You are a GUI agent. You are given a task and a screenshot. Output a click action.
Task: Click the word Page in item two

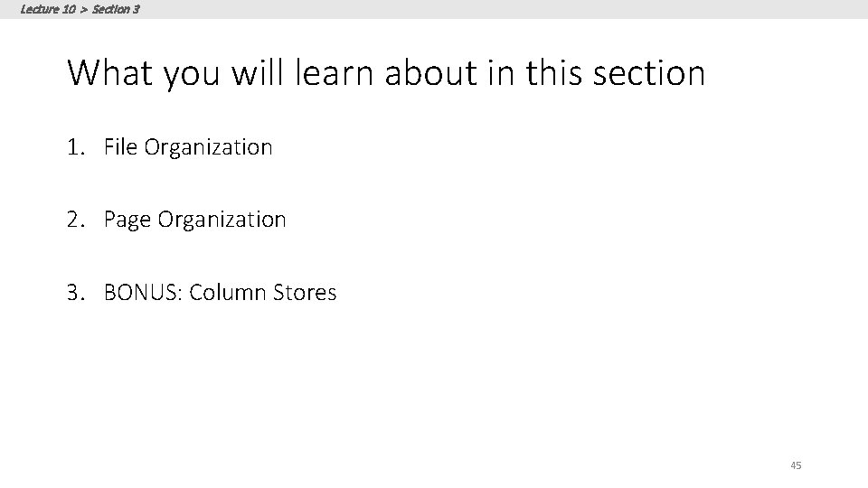pos(127,220)
